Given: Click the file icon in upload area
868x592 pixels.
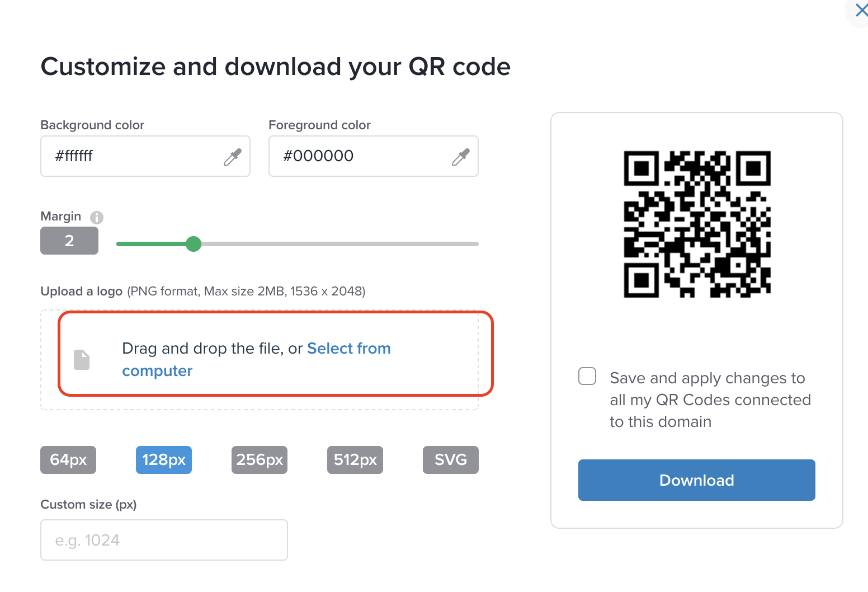Looking at the screenshot, I should tap(82, 359).
